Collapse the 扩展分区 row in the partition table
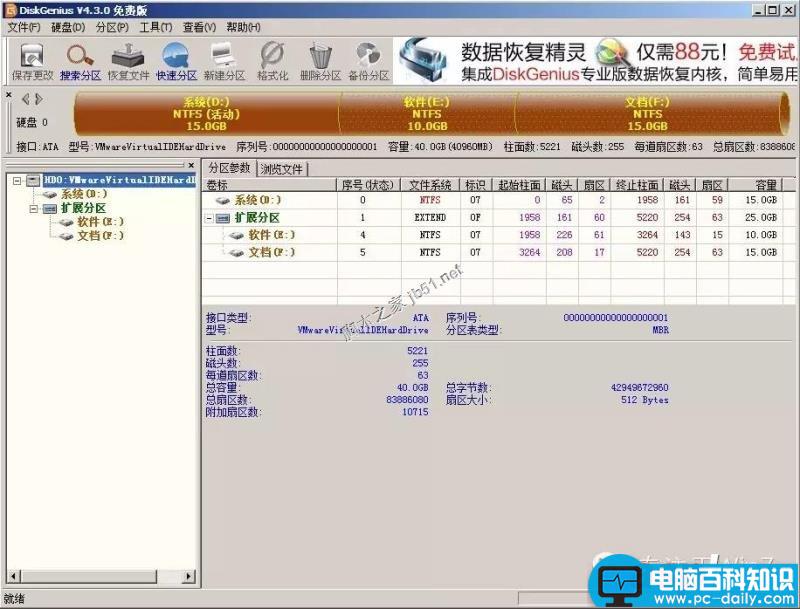This screenshot has width=800, height=609. point(209,218)
